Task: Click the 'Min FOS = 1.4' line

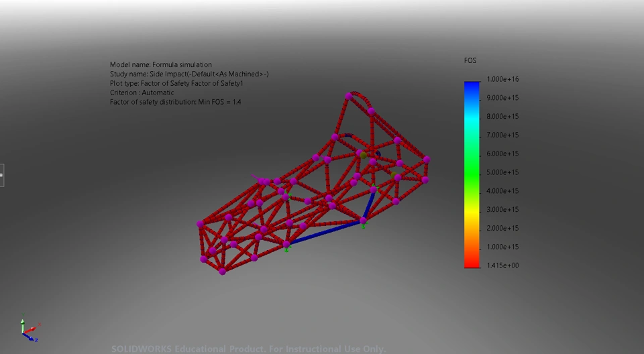Action: click(x=175, y=102)
